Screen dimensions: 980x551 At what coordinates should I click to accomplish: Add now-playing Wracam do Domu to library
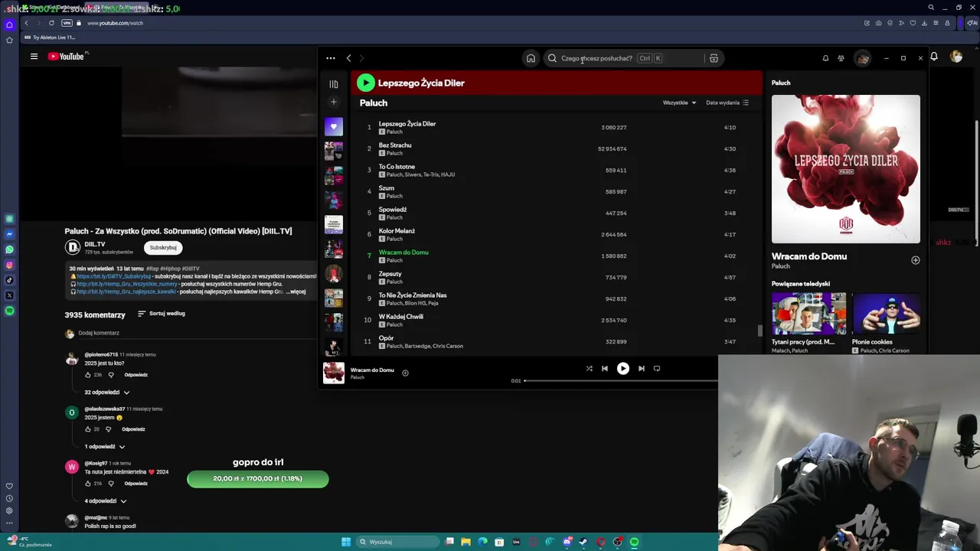point(405,373)
